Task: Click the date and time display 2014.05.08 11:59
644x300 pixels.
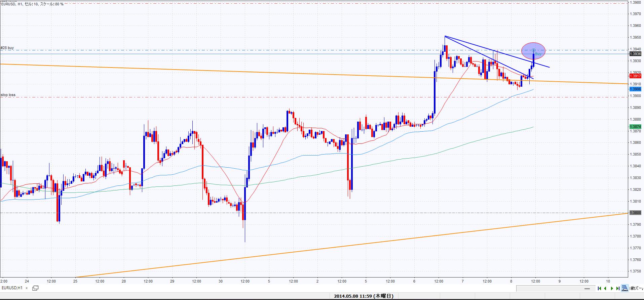Action: pos(364,296)
